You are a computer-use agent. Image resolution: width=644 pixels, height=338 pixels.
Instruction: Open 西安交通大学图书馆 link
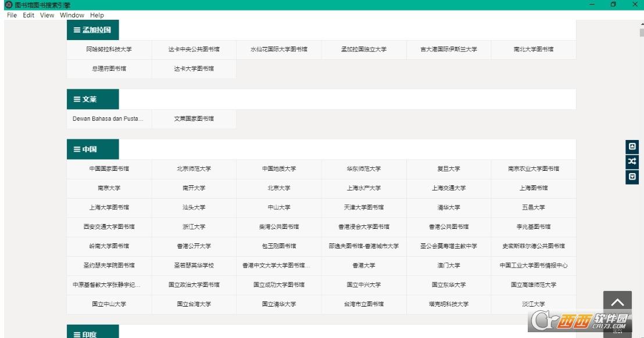pyautogui.click(x=109, y=226)
